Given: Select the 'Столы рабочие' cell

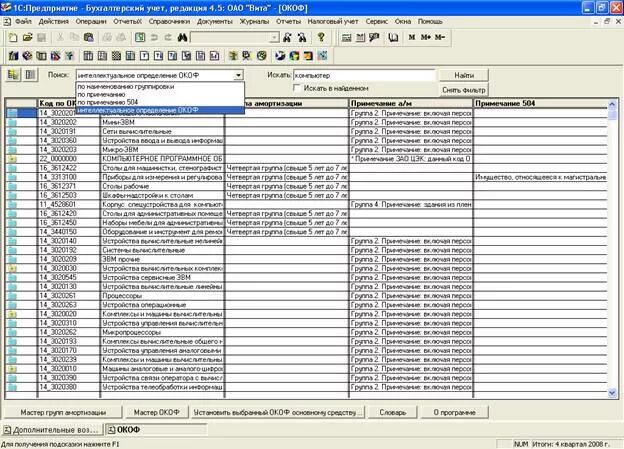Looking at the screenshot, I should click(x=162, y=186).
